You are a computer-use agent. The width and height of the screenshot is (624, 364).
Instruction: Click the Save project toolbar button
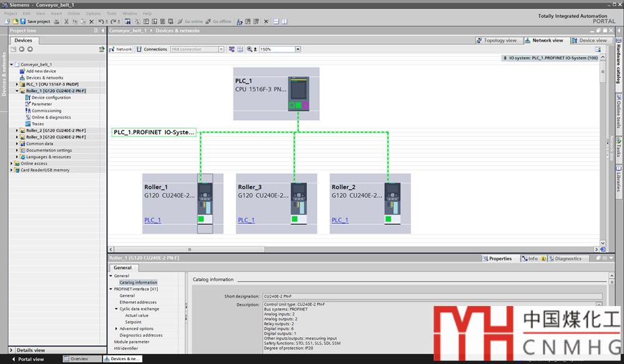click(x=35, y=21)
